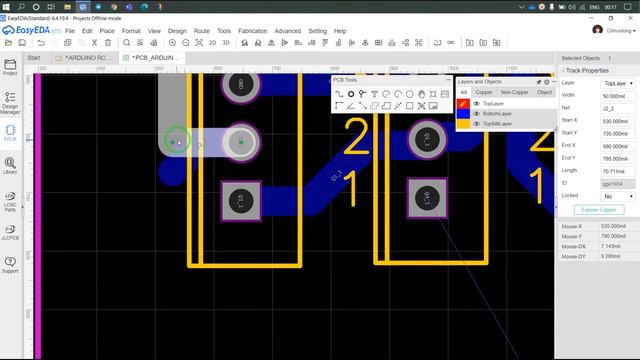Select the Rectangle tool in PCB Tools

pos(409,106)
